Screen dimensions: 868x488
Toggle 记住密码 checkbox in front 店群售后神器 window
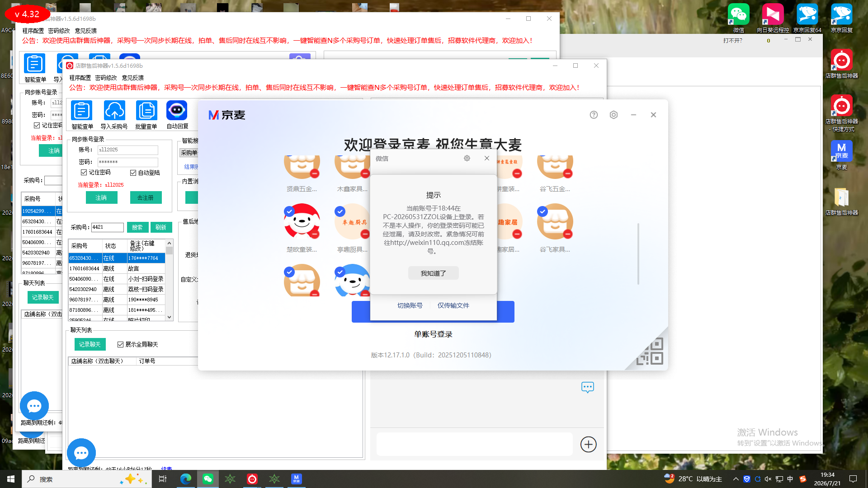[84, 173]
